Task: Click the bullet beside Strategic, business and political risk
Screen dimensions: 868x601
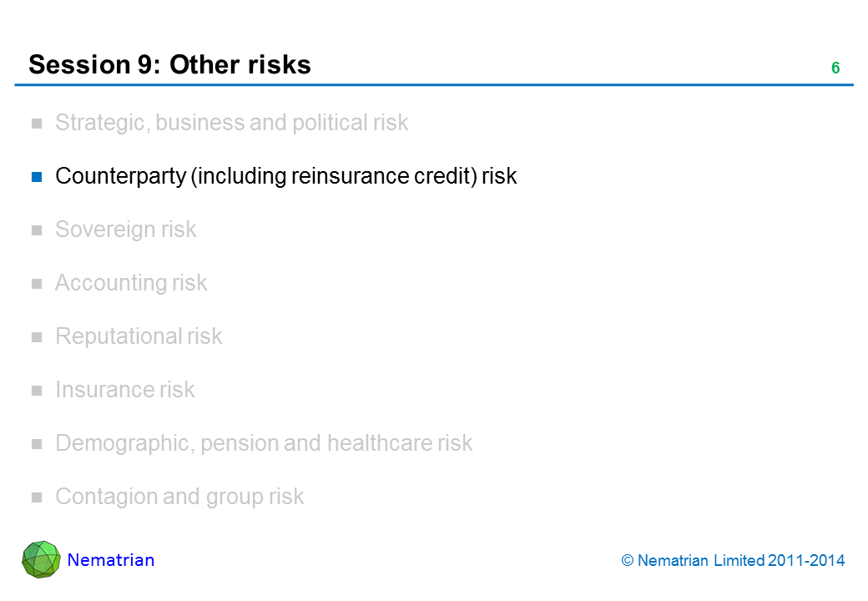Action: click(37, 124)
